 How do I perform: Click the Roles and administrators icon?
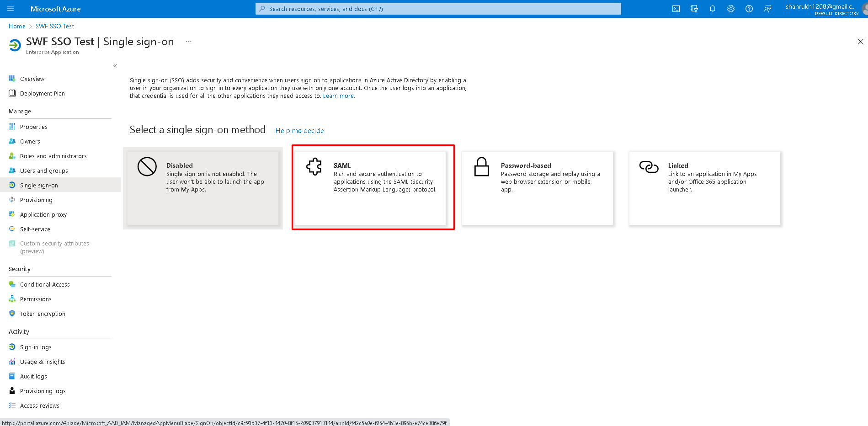[12, 156]
